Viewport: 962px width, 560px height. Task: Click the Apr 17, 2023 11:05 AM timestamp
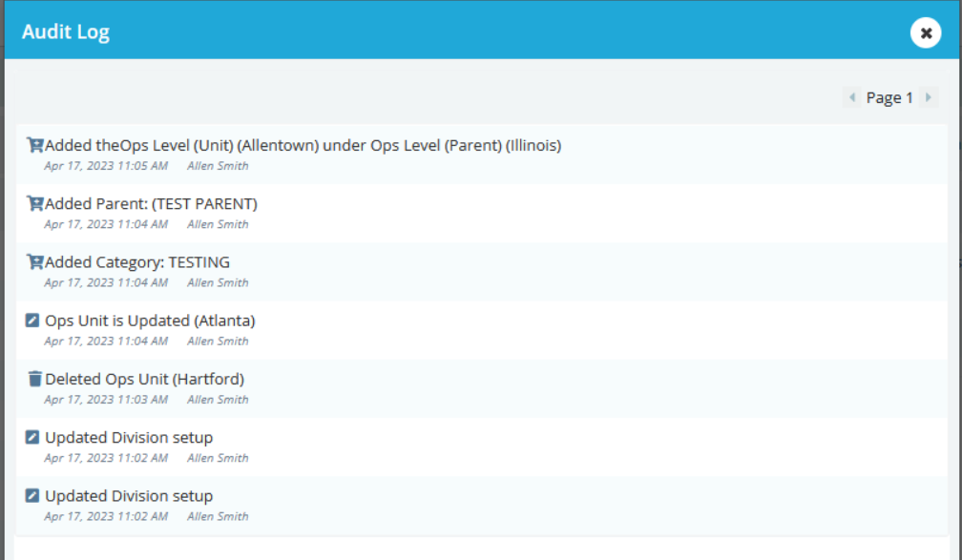click(x=106, y=166)
